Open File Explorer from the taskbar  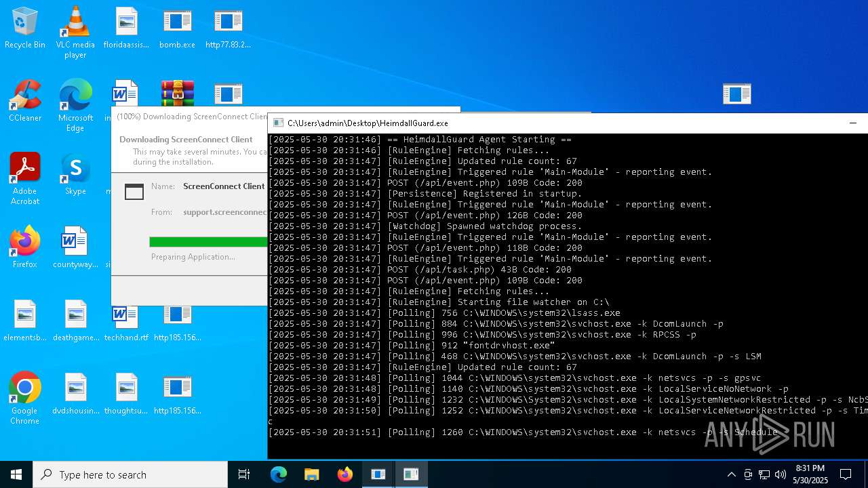[311, 474]
